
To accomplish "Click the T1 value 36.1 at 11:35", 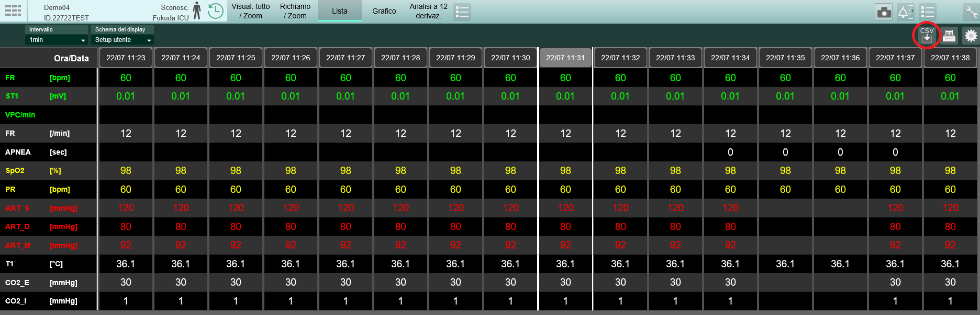I will pos(785,264).
